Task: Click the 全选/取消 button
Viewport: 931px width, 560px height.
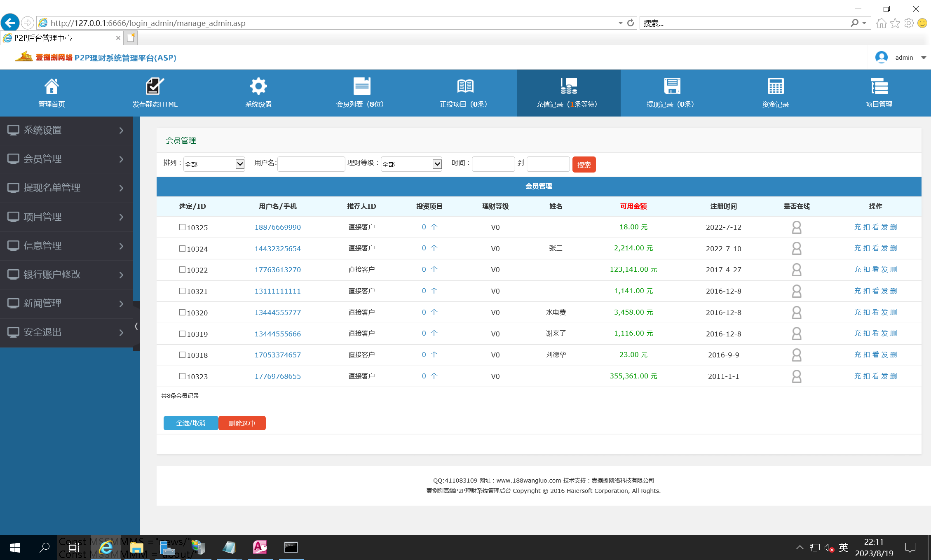Action: pyautogui.click(x=191, y=423)
